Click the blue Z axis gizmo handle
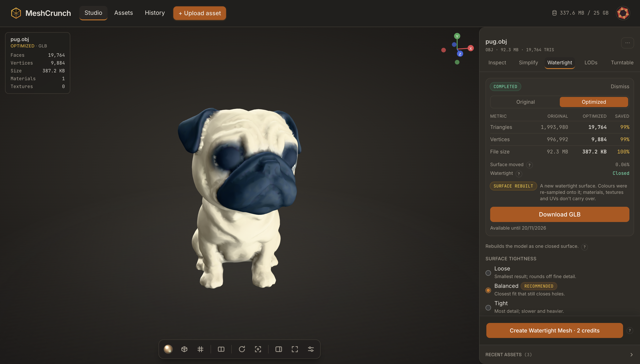The height and width of the screenshot is (364, 640). tap(460, 54)
